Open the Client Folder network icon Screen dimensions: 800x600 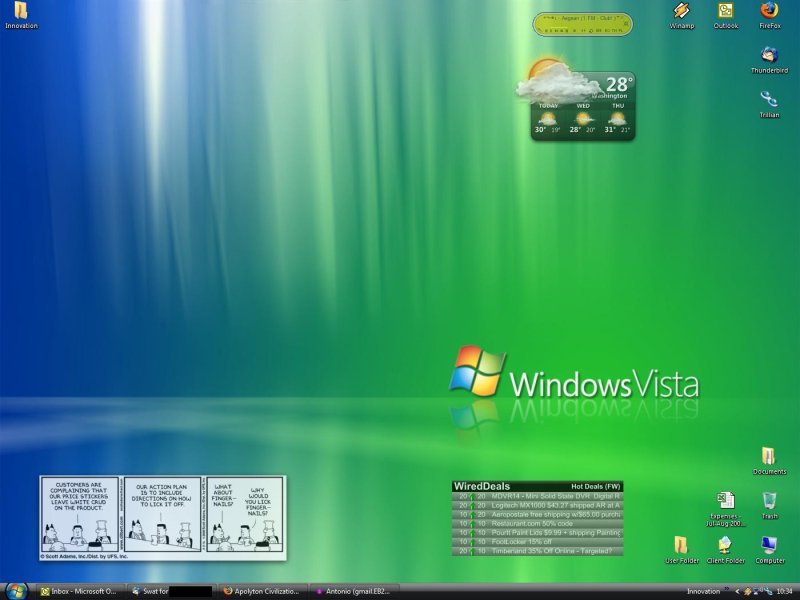click(x=726, y=545)
